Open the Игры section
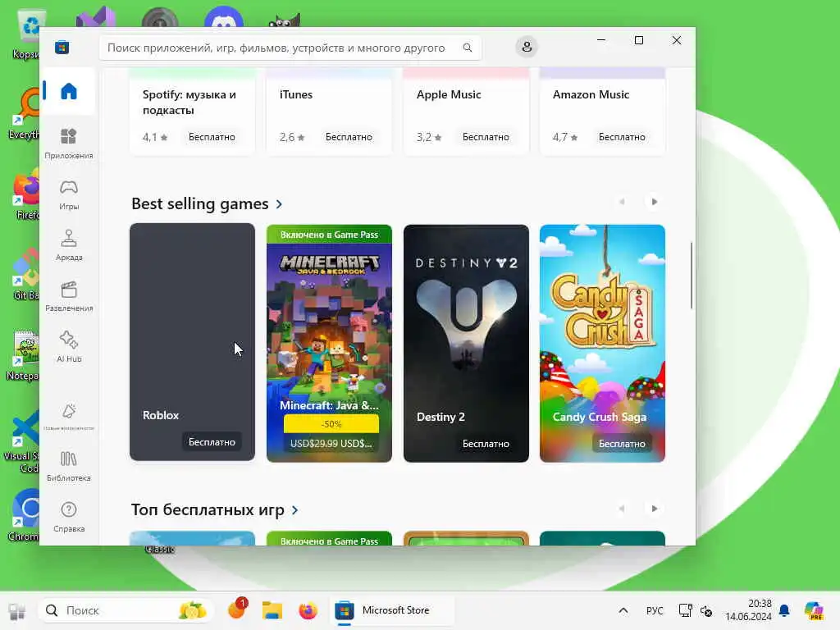Image resolution: width=840 pixels, height=630 pixels. [69, 194]
